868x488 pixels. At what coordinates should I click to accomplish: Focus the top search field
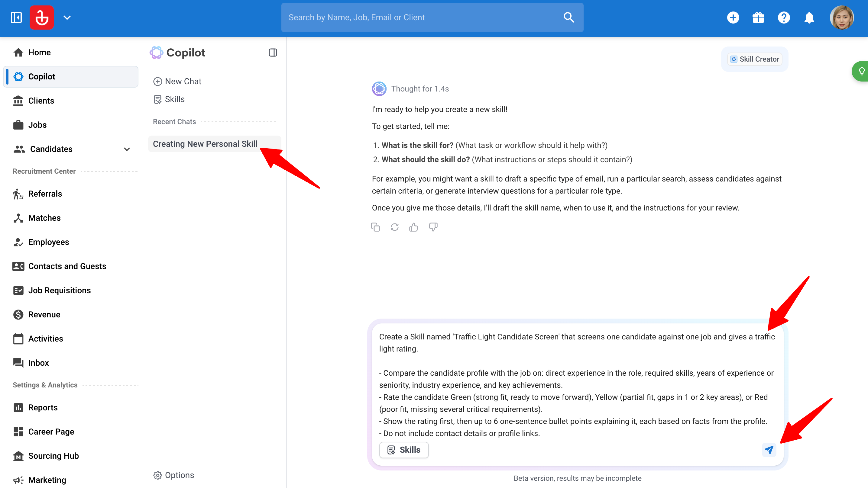click(432, 18)
